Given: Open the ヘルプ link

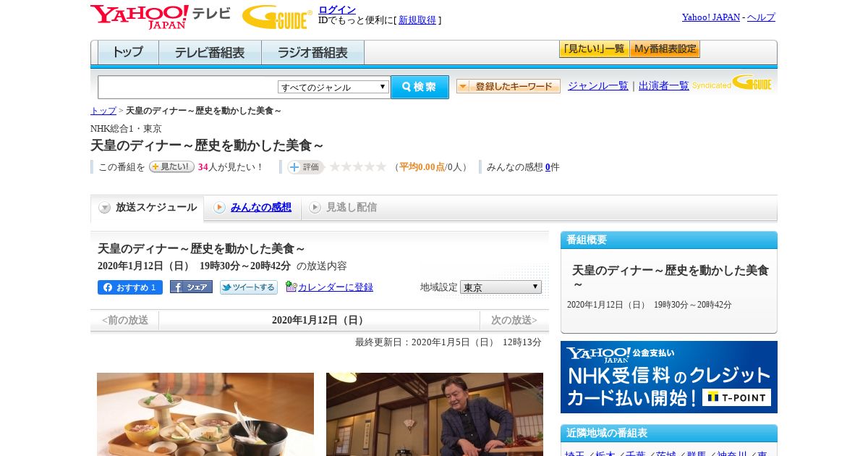Looking at the screenshot, I should (x=761, y=17).
